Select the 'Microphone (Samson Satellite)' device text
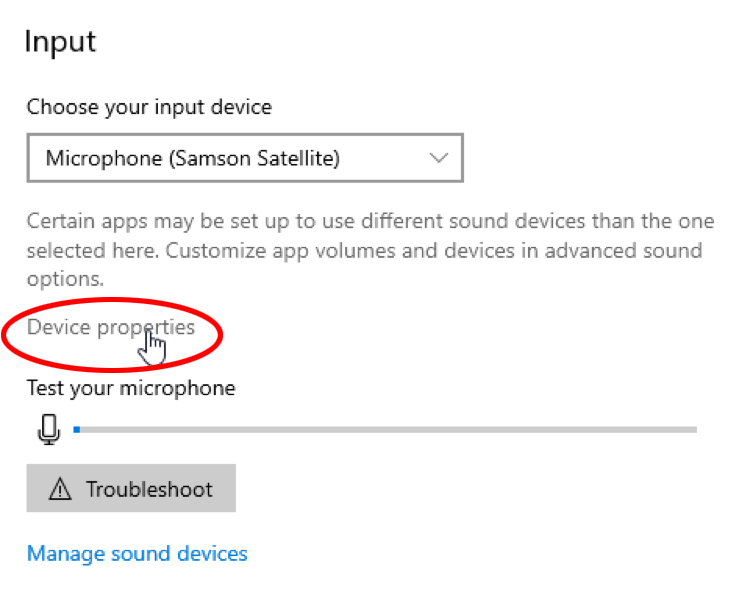 click(193, 158)
